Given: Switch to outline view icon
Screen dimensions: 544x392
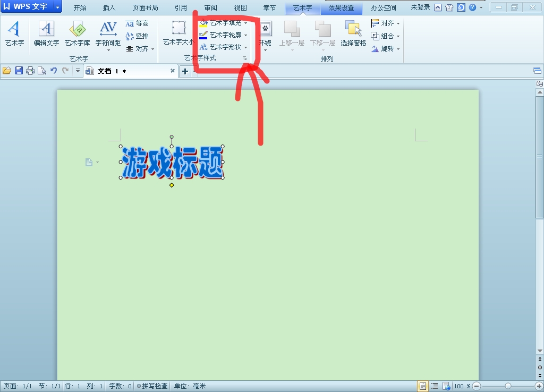Looking at the screenshot, I should tap(435, 386).
